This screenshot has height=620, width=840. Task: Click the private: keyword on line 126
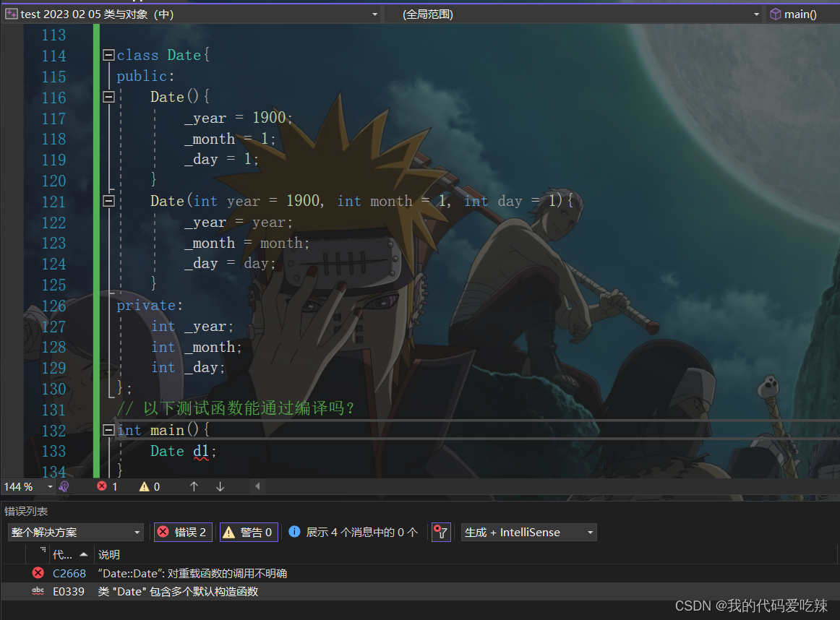tap(150, 306)
